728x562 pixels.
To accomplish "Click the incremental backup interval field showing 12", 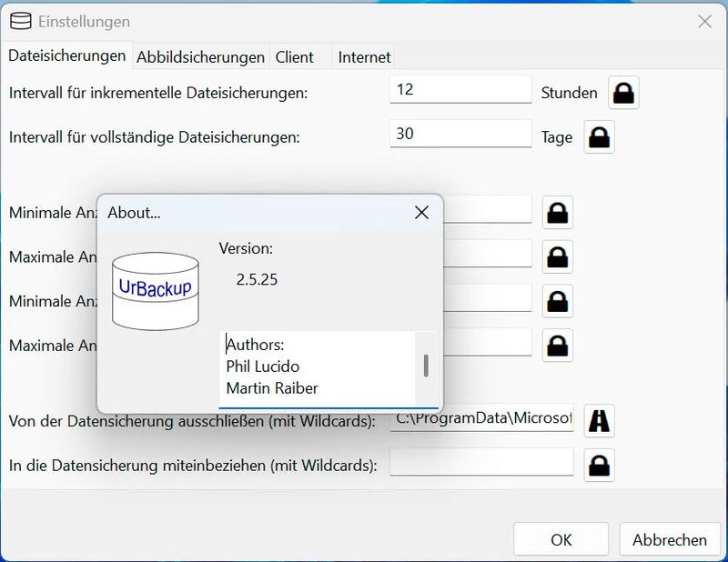I will (x=460, y=90).
